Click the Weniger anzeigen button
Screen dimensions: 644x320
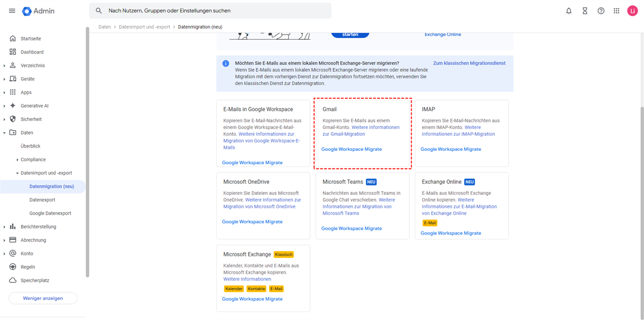point(43,298)
